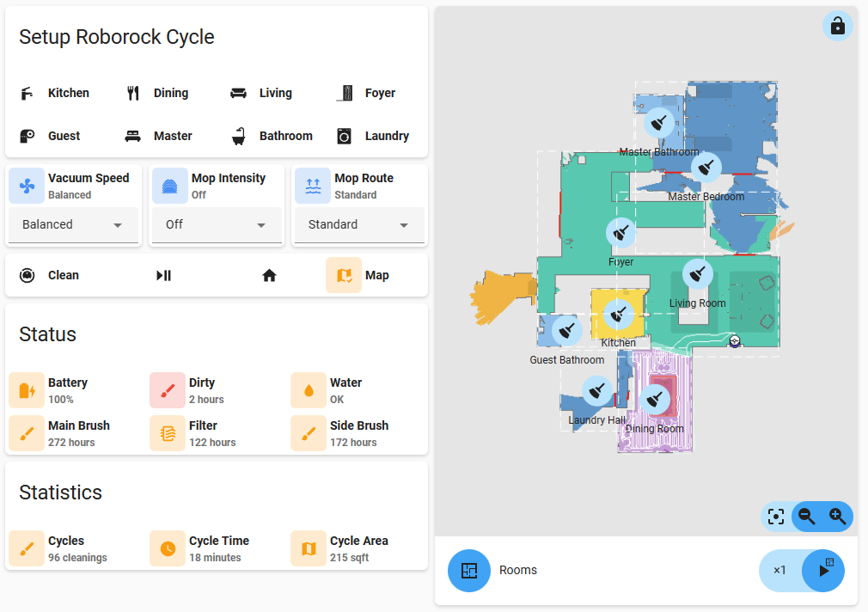Click the Water OK value
Screen dimensions: 868x612
(x=337, y=400)
